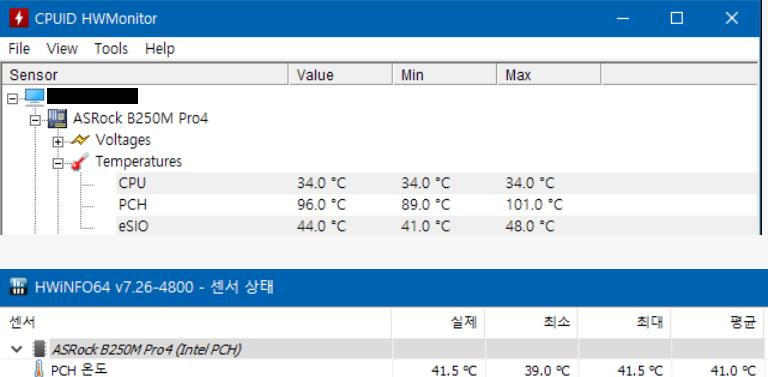Screen dimensions: 768x377
Task: Select the Temperatures tree item
Action: coord(139,162)
